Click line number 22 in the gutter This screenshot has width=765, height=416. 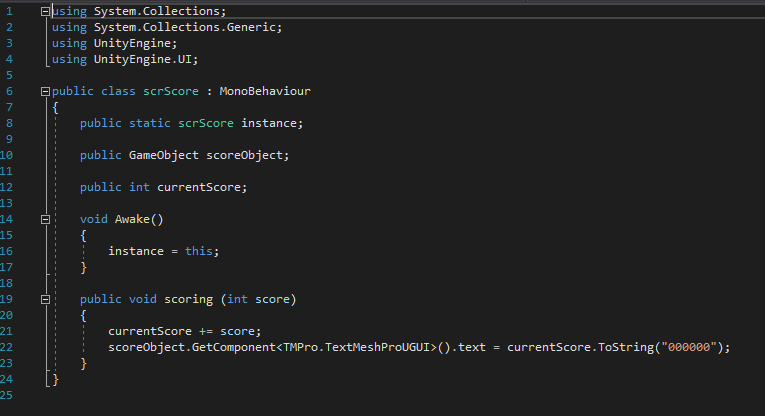[x=8, y=347]
